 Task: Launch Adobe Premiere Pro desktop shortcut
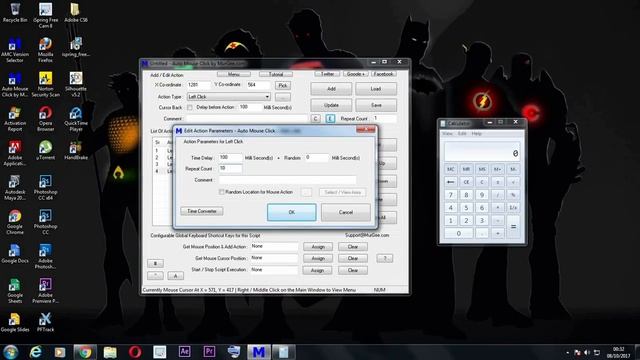tap(45, 291)
